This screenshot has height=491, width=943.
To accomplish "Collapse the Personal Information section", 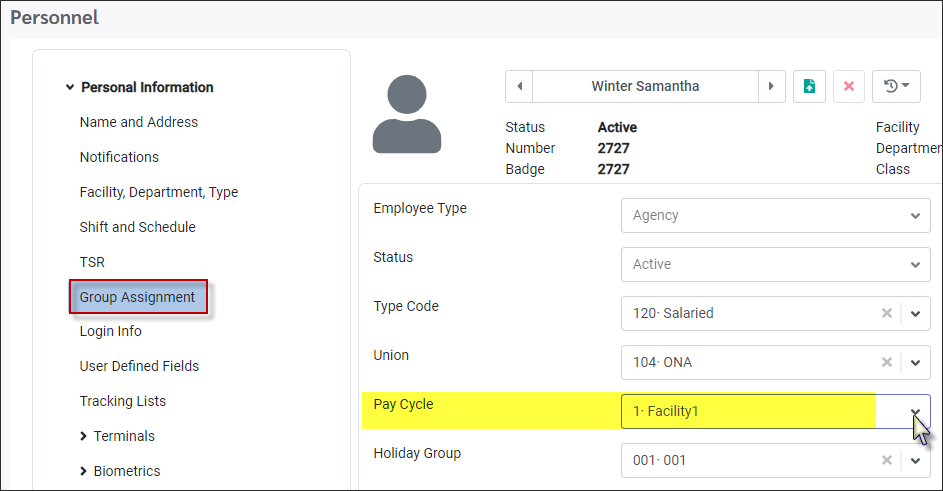I will coord(70,87).
